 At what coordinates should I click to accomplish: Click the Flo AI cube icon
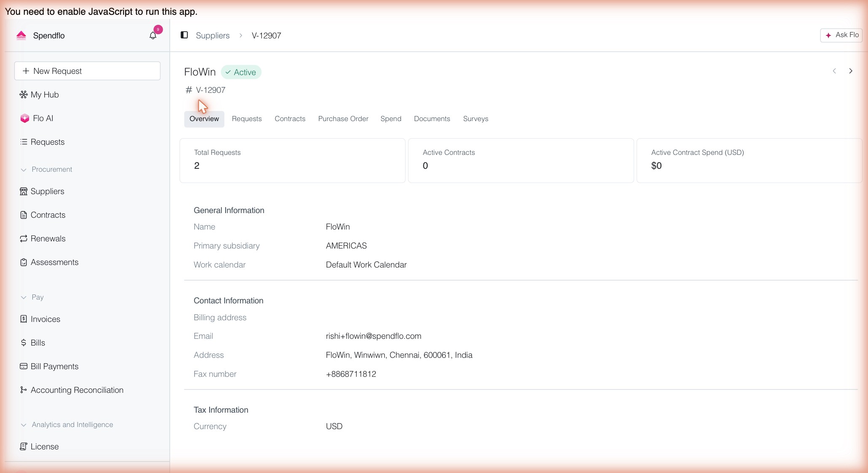coord(24,118)
